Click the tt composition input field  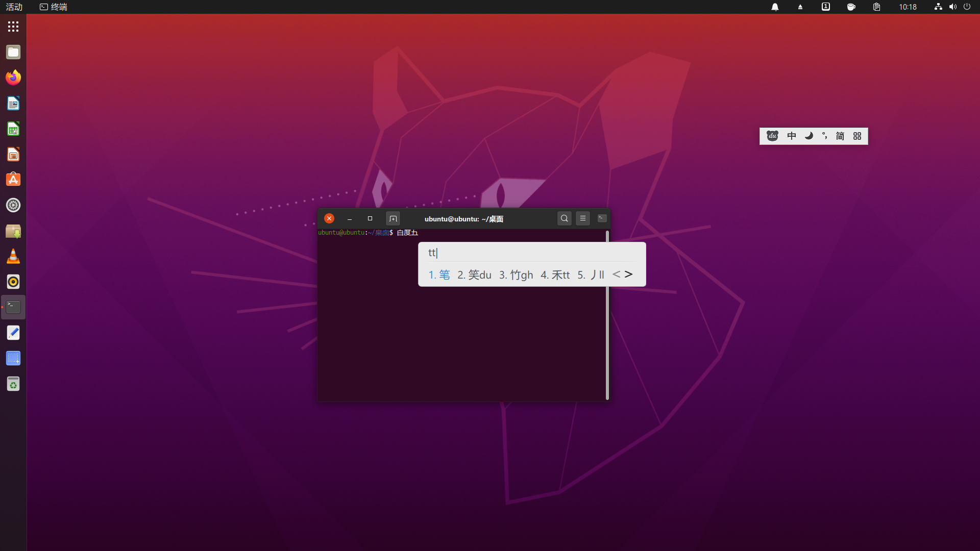[532, 253]
